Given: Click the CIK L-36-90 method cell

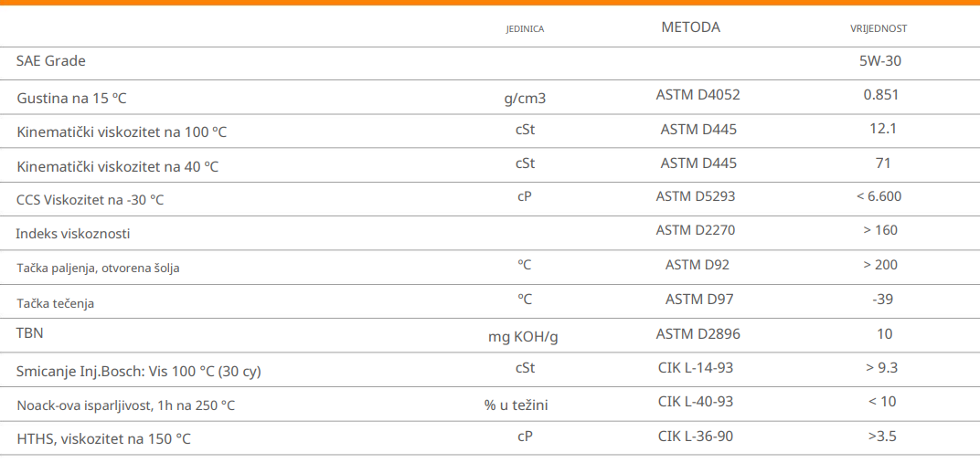Looking at the screenshot, I should (696, 437).
